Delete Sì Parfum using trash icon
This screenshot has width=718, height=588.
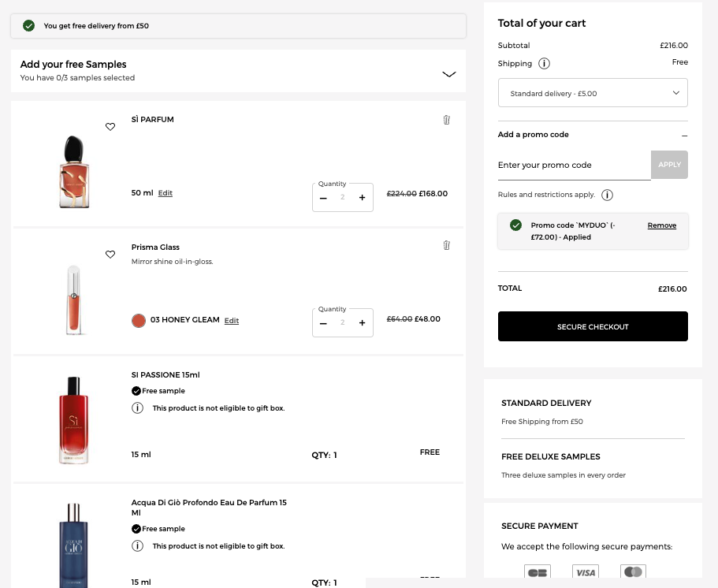(x=446, y=120)
